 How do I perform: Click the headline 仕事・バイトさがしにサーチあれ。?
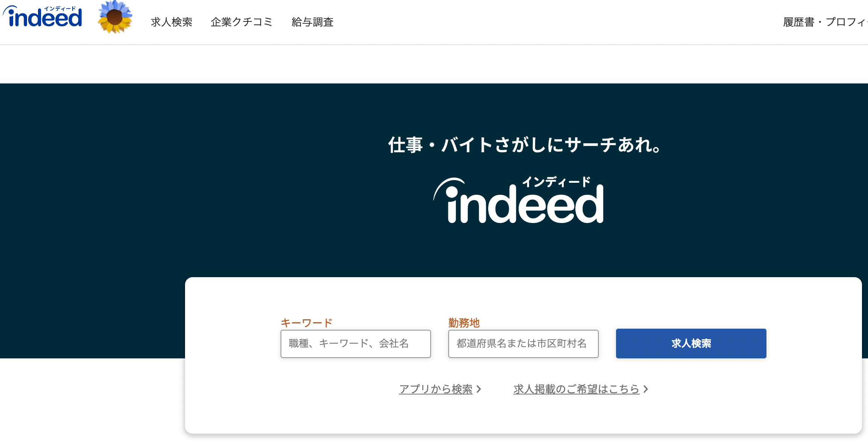524,145
